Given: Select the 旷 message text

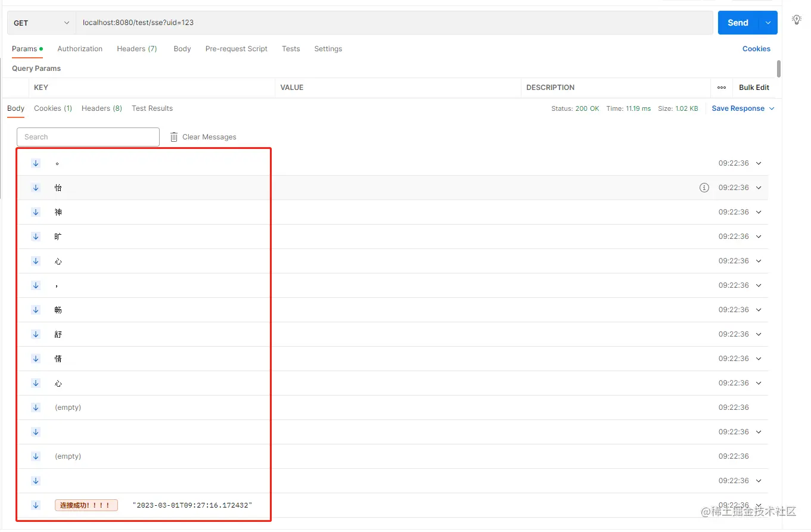Looking at the screenshot, I should [58, 237].
